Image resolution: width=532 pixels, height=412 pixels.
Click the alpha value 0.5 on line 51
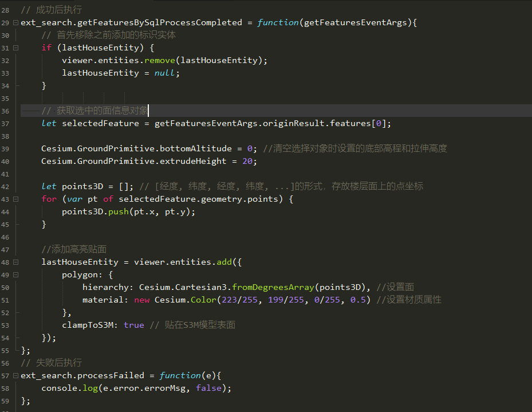click(358, 300)
